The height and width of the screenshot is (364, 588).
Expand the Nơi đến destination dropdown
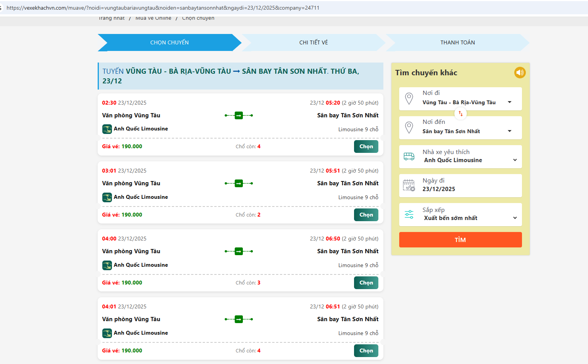coord(509,131)
